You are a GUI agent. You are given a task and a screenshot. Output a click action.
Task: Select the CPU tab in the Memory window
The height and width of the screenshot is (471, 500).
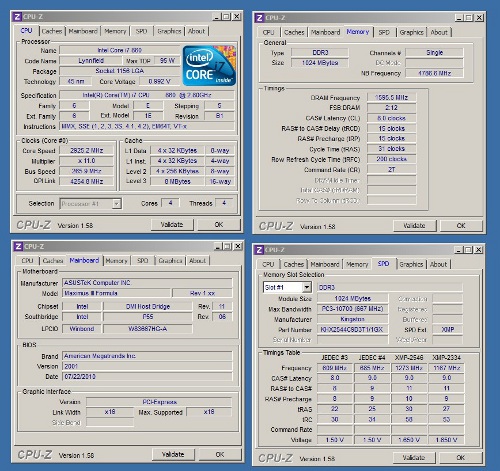[x=268, y=32]
